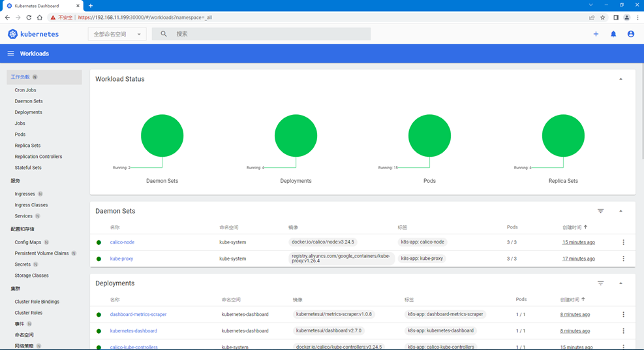The width and height of the screenshot is (644, 350).
Task: Filter the Daemon Sets list
Action: (600, 211)
